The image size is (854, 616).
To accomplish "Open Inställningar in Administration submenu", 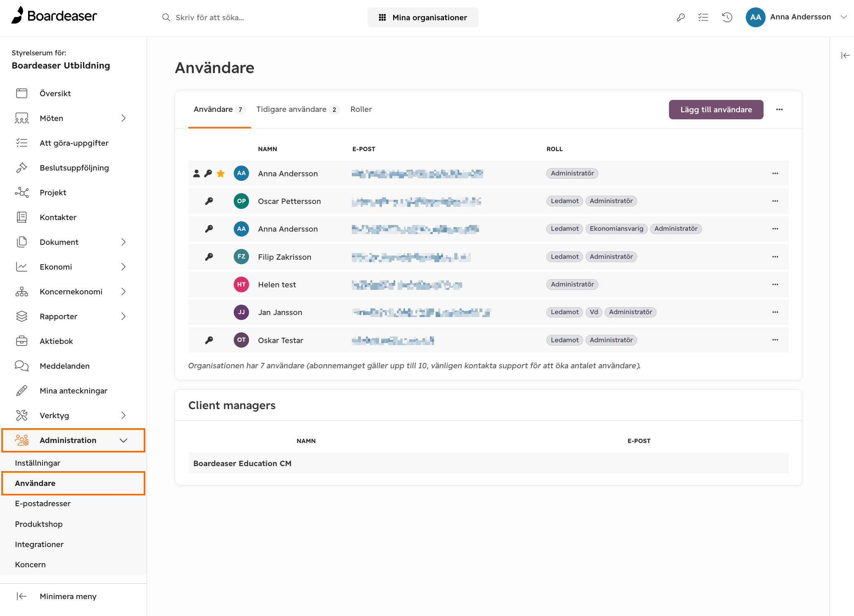I will [x=38, y=463].
